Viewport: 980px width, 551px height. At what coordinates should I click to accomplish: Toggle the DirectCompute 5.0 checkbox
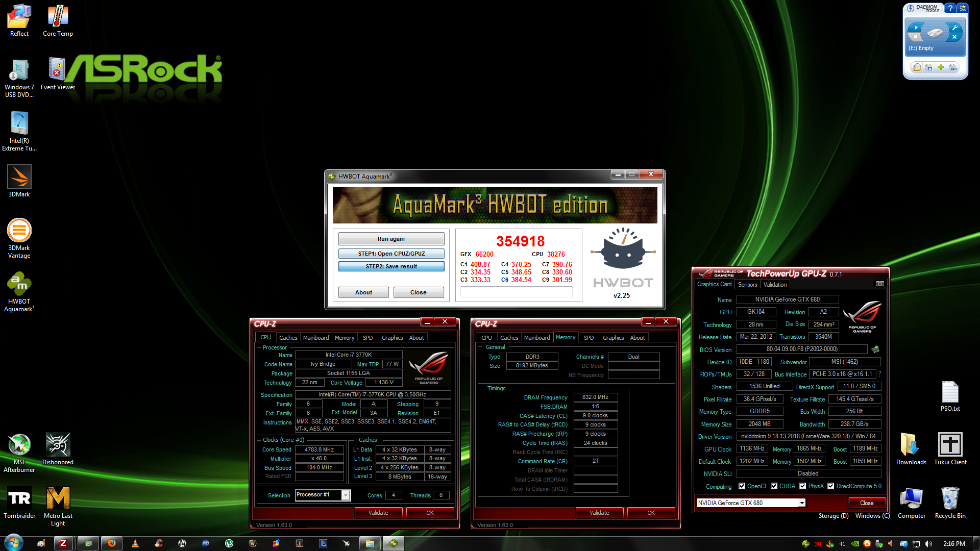click(x=831, y=486)
